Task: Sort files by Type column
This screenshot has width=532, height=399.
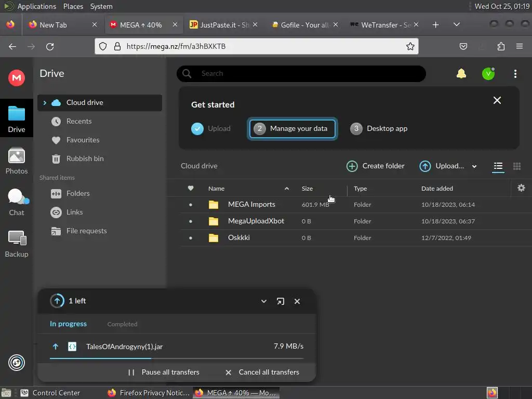Action: point(360,188)
